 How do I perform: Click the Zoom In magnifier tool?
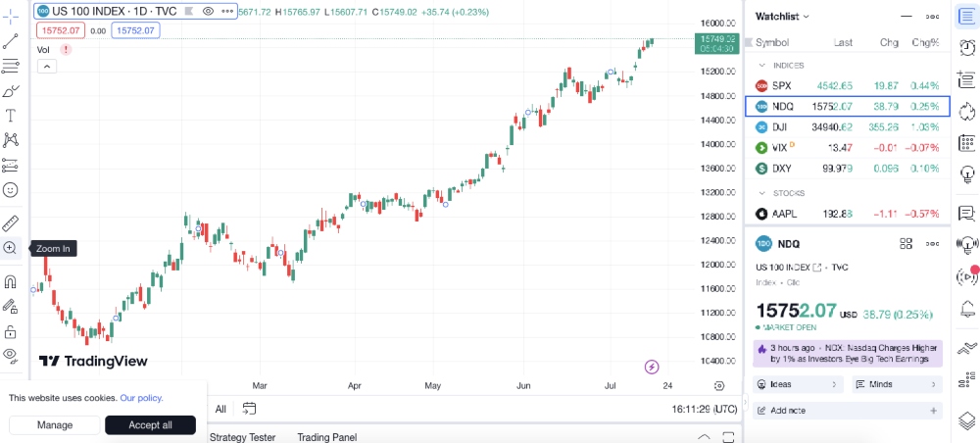(x=10, y=248)
